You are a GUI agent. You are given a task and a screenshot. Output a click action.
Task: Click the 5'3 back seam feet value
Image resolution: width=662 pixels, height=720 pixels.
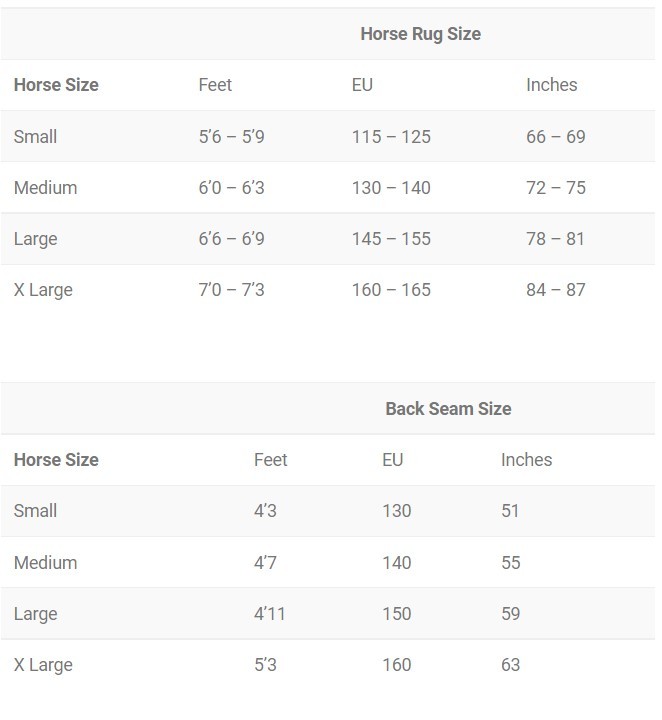point(265,665)
